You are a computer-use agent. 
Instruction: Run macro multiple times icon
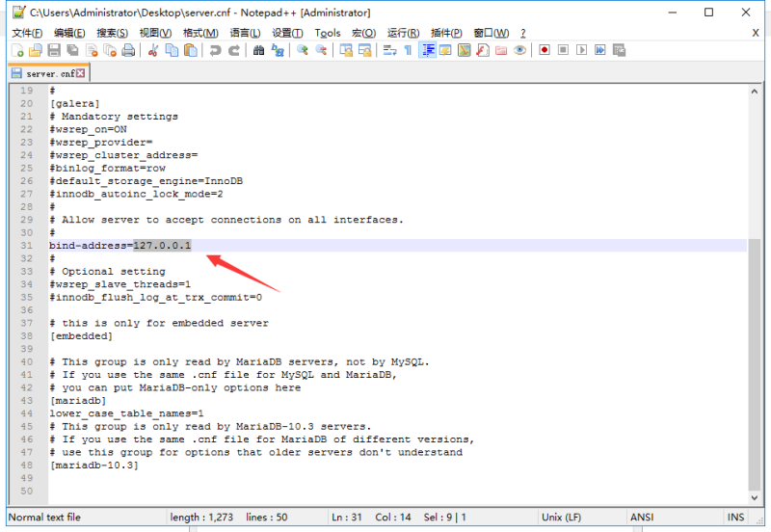(600, 50)
